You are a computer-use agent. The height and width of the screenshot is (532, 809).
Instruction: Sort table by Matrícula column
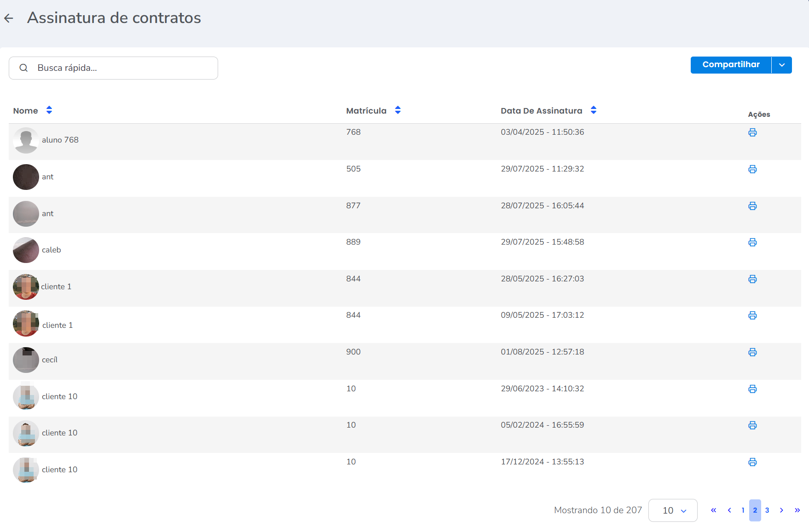[x=398, y=110]
